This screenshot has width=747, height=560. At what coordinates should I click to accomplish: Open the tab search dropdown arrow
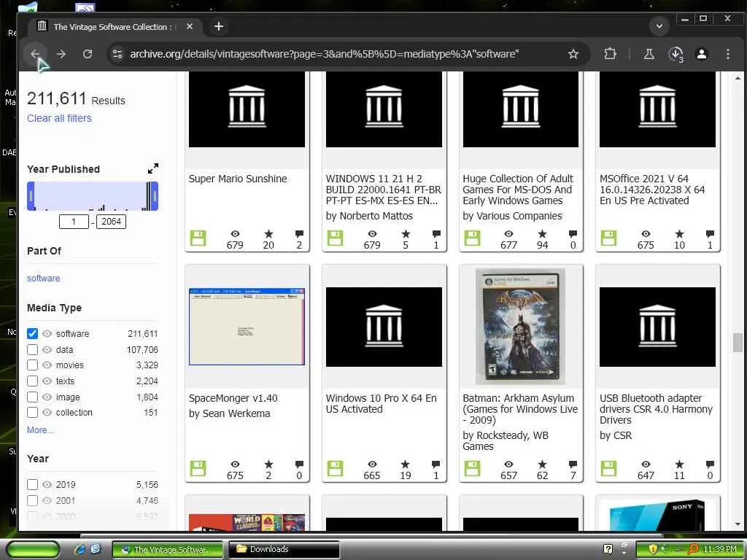click(x=659, y=26)
